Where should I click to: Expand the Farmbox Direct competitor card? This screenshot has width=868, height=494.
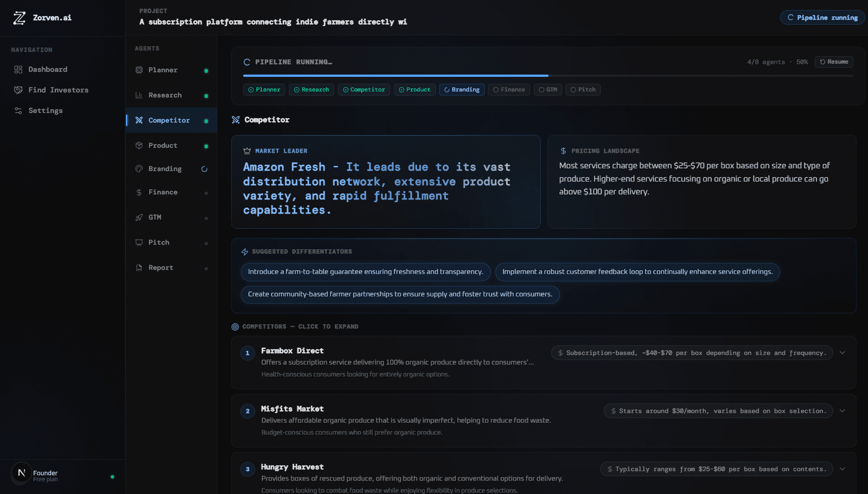click(x=842, y=353)
